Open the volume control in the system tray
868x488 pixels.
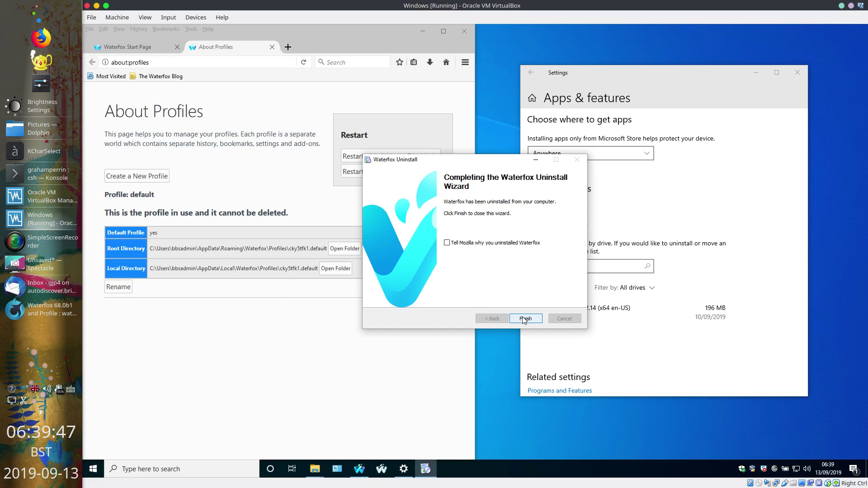[807, 469]
